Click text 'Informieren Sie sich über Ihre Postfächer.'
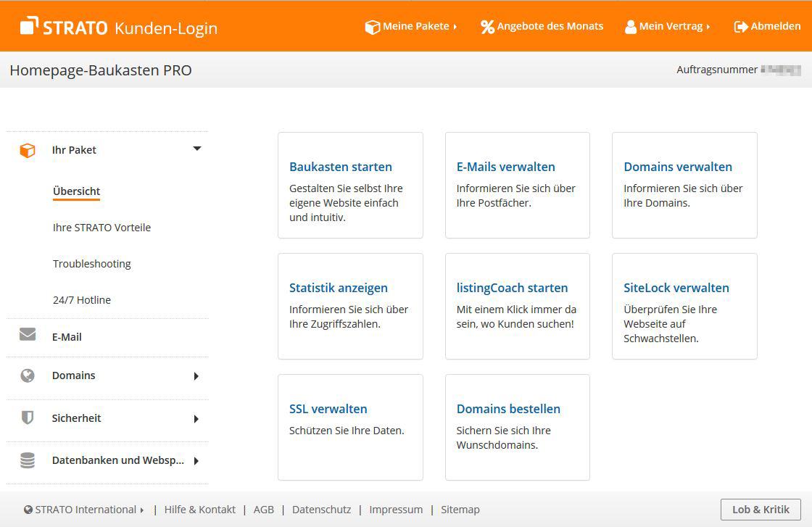Viewport: 812px width, 527px height. point(515,196)
